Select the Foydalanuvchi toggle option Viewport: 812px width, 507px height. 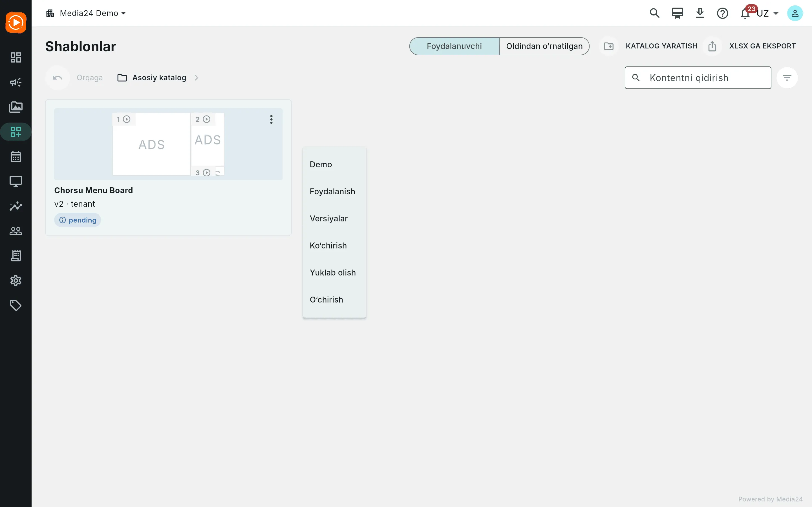454,46
